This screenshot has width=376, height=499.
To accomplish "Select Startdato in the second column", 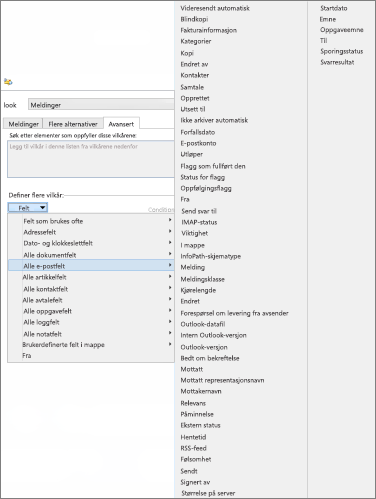I will coord(334,8).
